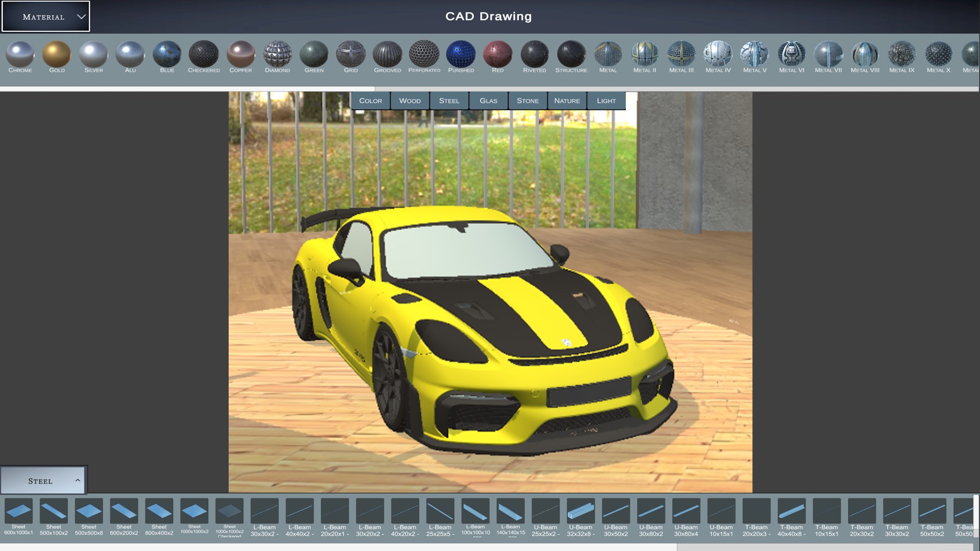Select the Light category tab
This screenshot has height=551, width=980.
point(606,101)
